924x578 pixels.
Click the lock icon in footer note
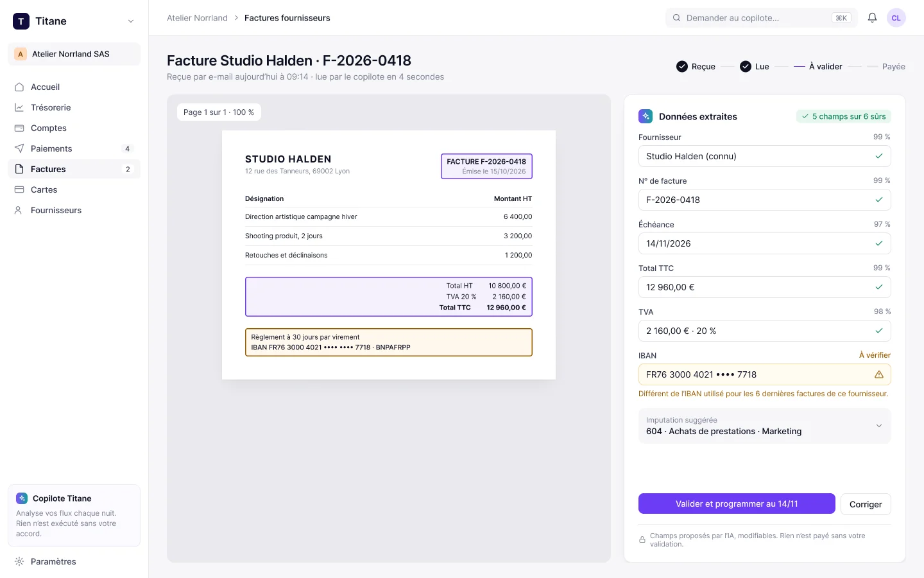coord(642,540)
